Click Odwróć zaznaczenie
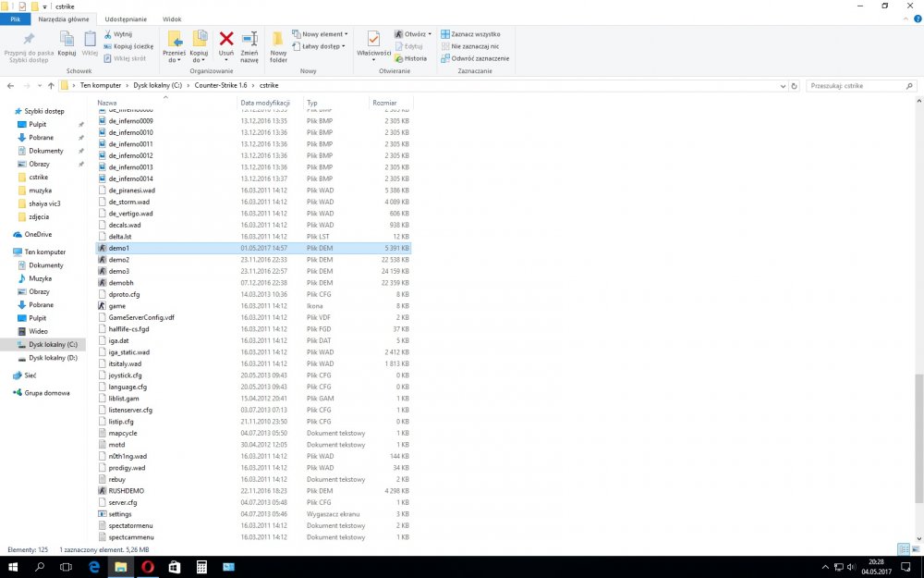 475,58
